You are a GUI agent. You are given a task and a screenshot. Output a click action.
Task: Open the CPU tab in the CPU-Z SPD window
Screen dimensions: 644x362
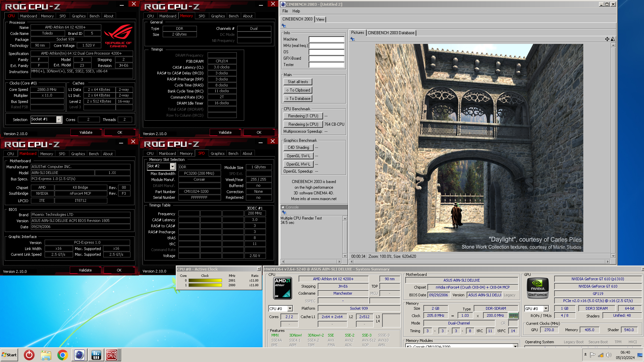[150, 154]
